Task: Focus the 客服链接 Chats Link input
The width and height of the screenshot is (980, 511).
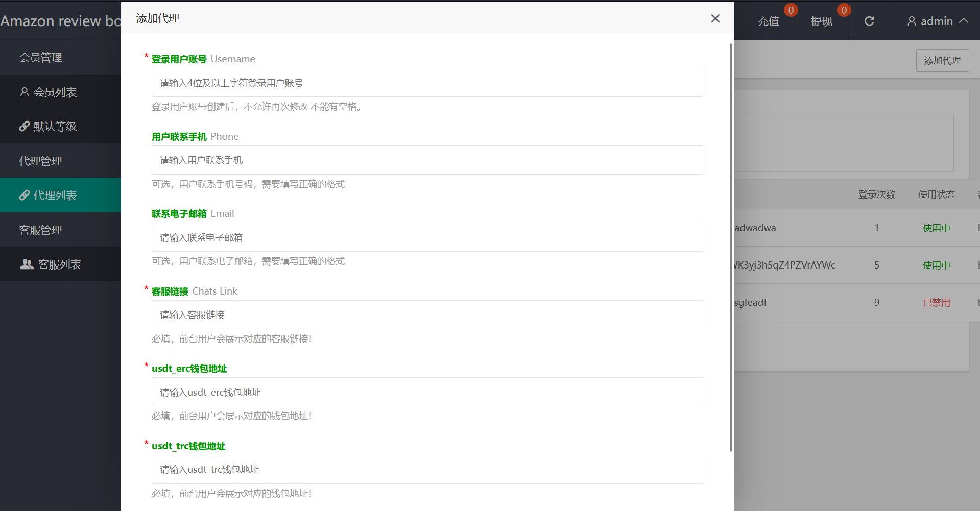Action: click(x=427, y=315)
